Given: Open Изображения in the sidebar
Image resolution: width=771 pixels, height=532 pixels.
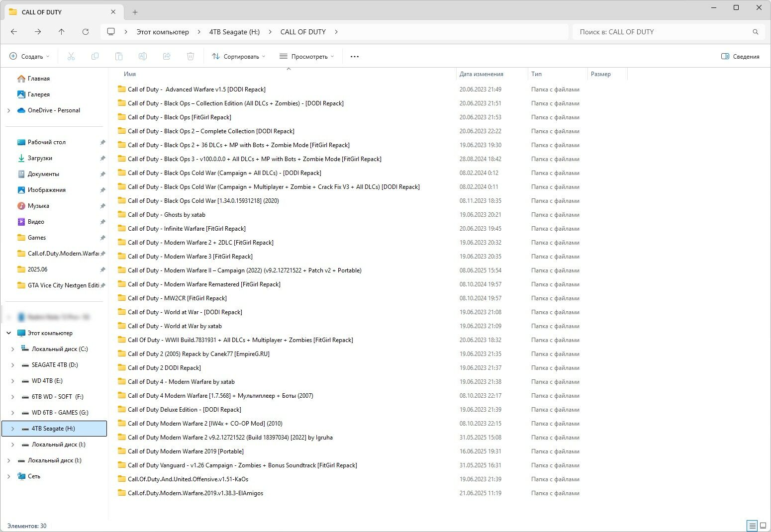Looking at the screenshot, I should coord(47,190).
